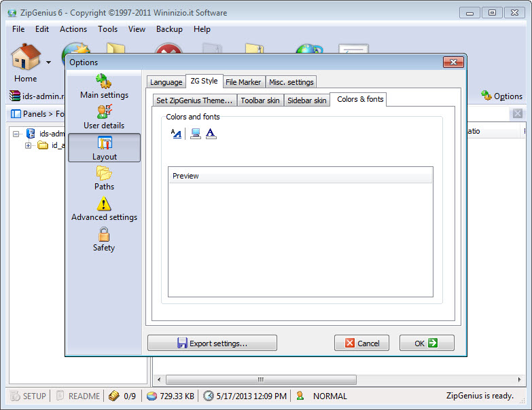Screen dimensions: 532x410
Task: Open the Set ZipGenius Theme tab
Action: (x=194, y=100)
